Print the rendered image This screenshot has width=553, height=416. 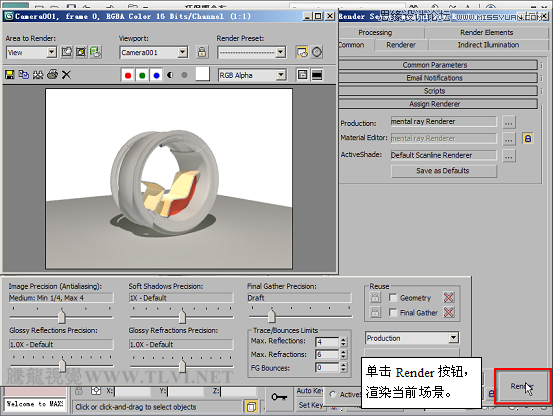52,74
